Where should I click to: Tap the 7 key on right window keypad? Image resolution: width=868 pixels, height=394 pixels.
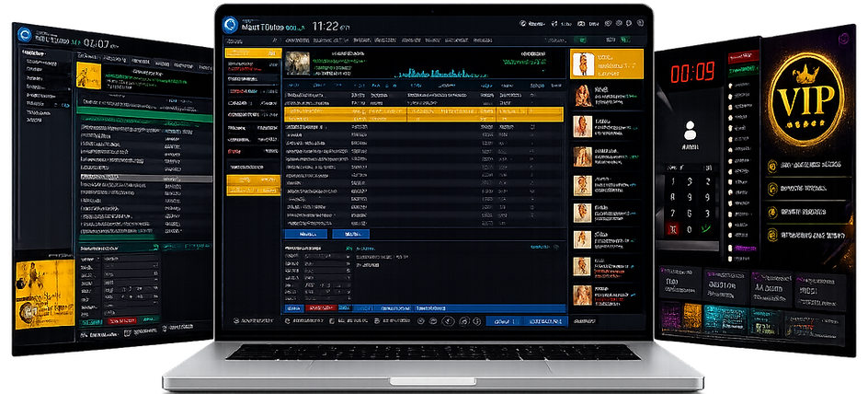673,214
